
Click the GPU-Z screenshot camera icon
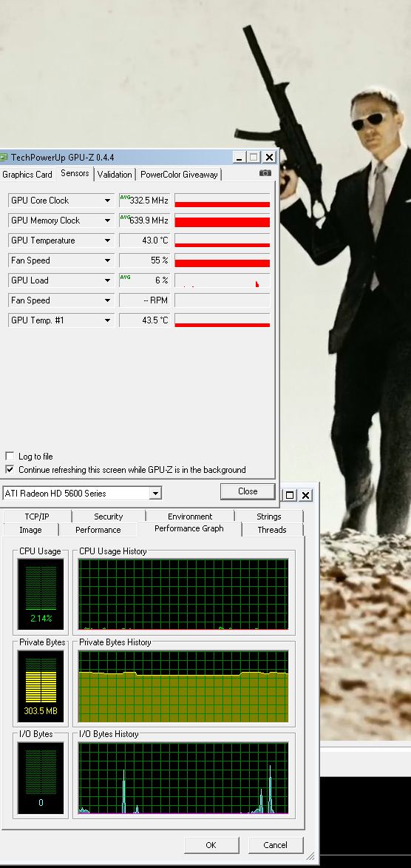pyautogui.click(x=265, y=173)
